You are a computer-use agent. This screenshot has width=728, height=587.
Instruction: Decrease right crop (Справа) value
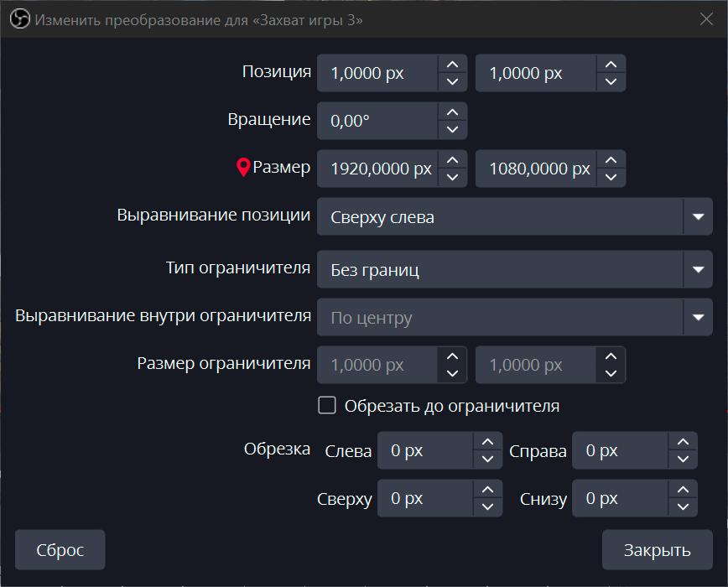[683, 460]
